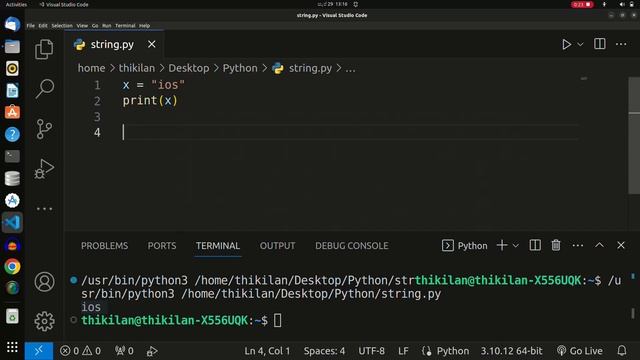Open notifications bell in status bar
This screenshot has height=360, width=640.
click(x=622, y=351)
